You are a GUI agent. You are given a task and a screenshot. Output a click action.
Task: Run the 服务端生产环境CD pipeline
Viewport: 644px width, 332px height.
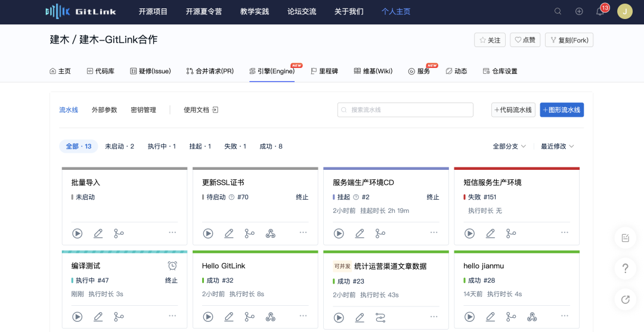pos(339,234)
